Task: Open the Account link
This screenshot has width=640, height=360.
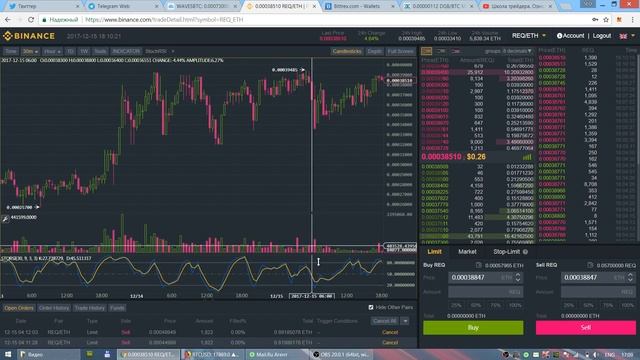Action: pyautogui.click(x=573, y=36)
